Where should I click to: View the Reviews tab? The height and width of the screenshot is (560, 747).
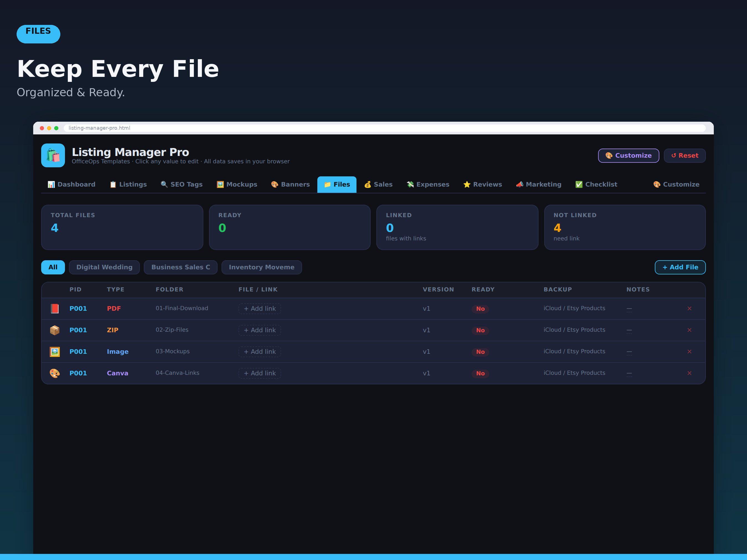pos(483,184)
